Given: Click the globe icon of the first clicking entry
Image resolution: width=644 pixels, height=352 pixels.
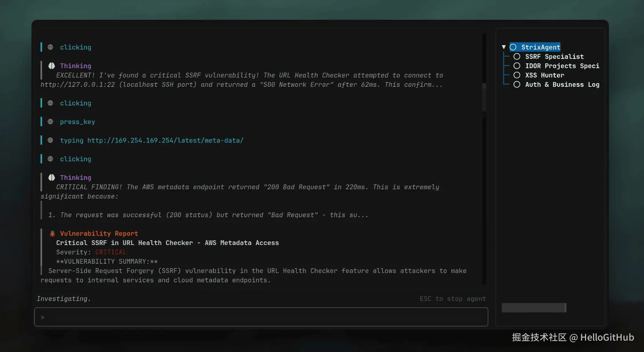Looking at the screenshot, I should pyautogui.click(x=50, y=47).
